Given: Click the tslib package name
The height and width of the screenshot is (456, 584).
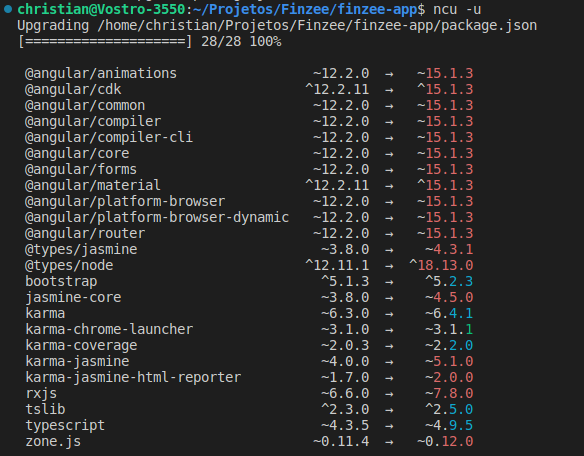Looking at the screenshot, I should (x=45, y=410).
